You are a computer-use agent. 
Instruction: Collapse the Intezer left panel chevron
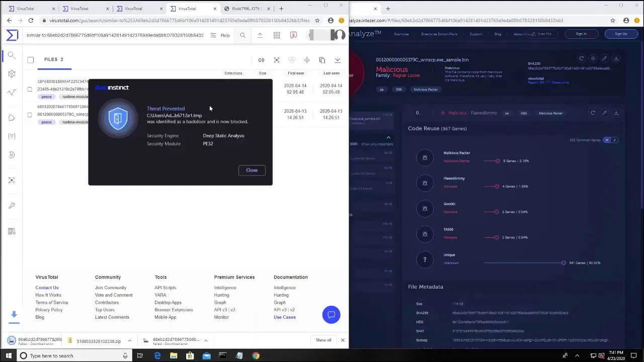click(388, 137)
